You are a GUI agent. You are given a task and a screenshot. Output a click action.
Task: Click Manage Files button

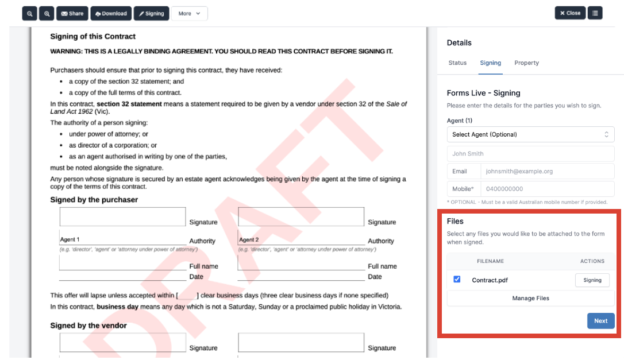530,299
